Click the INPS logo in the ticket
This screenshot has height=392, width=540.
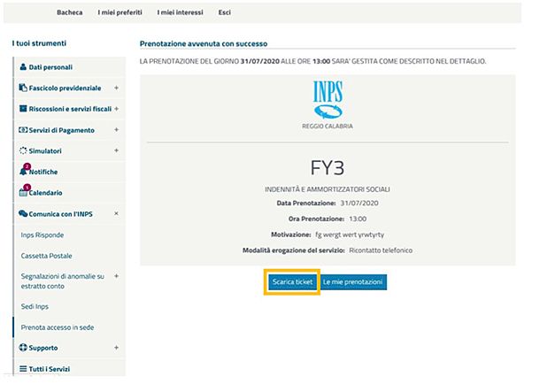coord(328,100)
